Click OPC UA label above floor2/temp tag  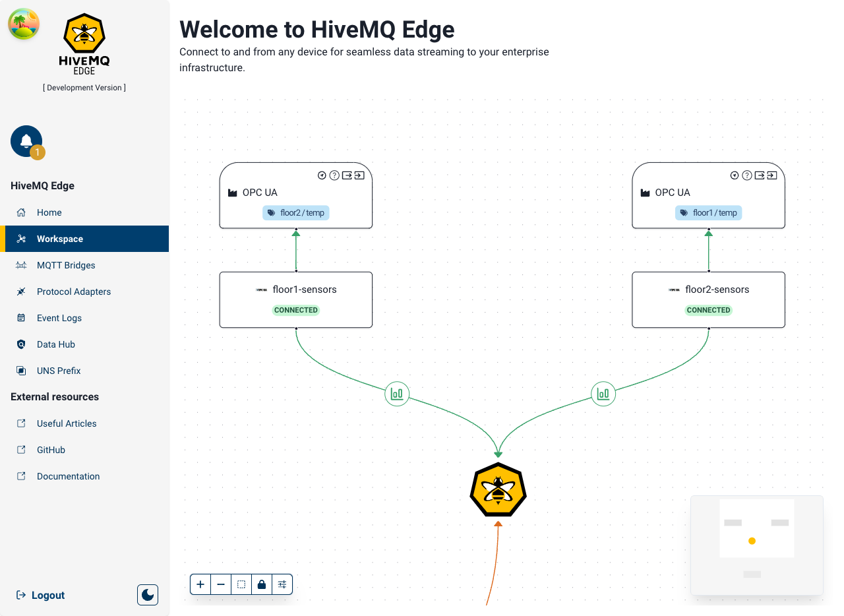coord(260,193)
